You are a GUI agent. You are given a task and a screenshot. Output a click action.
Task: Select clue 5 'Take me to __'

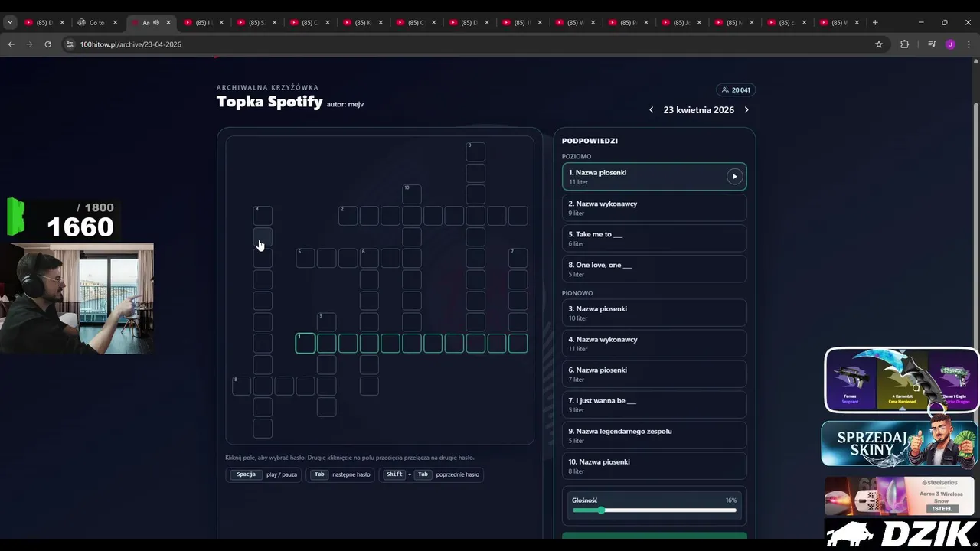[654, 238]
